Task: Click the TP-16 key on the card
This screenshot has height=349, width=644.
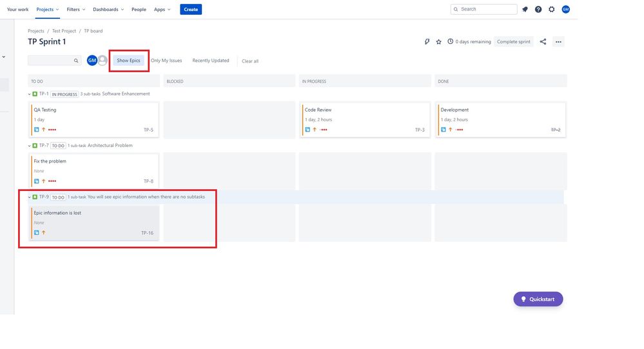Action: [x=147, y=233]
